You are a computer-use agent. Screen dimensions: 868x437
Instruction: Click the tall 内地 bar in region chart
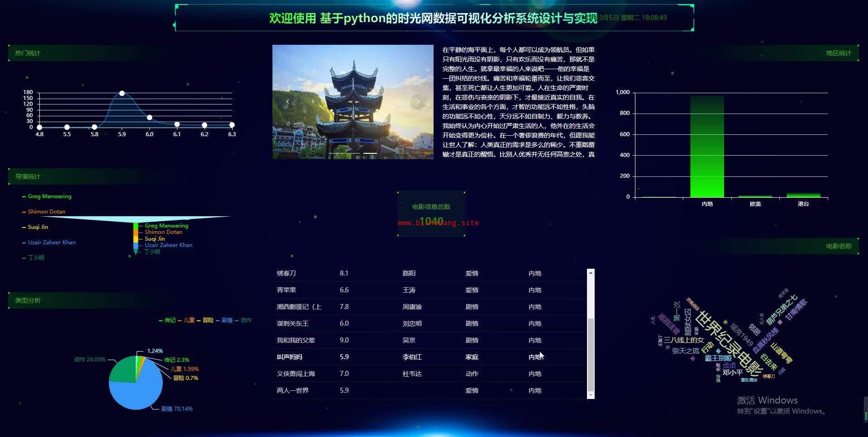pos(707,146)
